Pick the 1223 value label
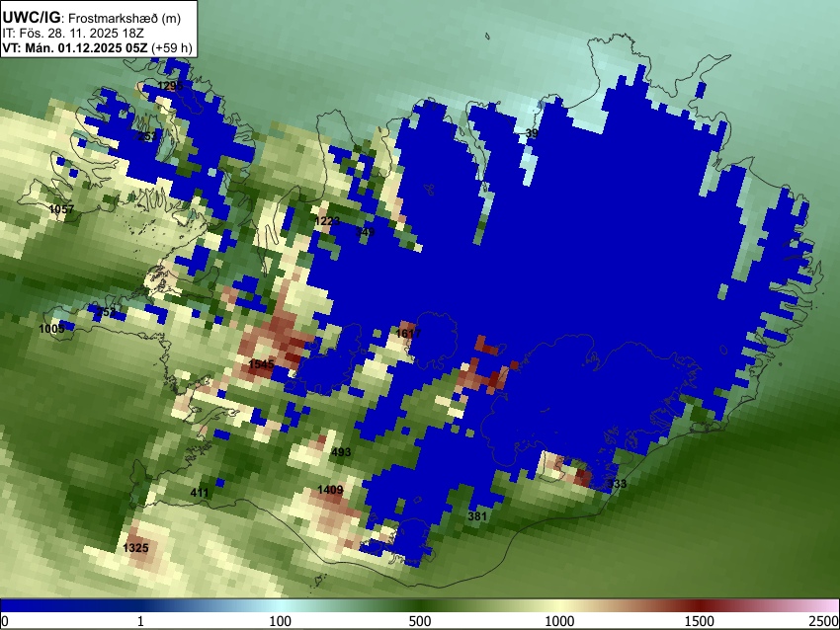The height and width of the screenshot is (630, 840). (327, 221)
